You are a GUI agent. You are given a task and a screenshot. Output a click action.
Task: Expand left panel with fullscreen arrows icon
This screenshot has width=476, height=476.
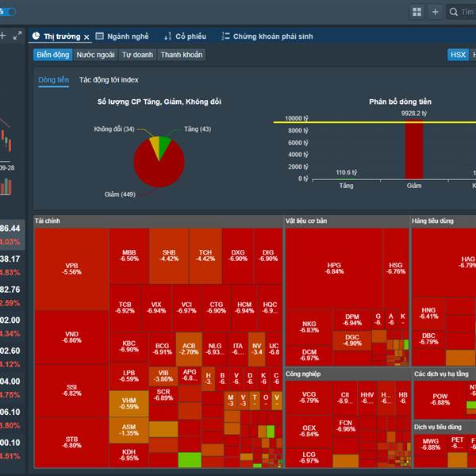click(x=17, y=36)
